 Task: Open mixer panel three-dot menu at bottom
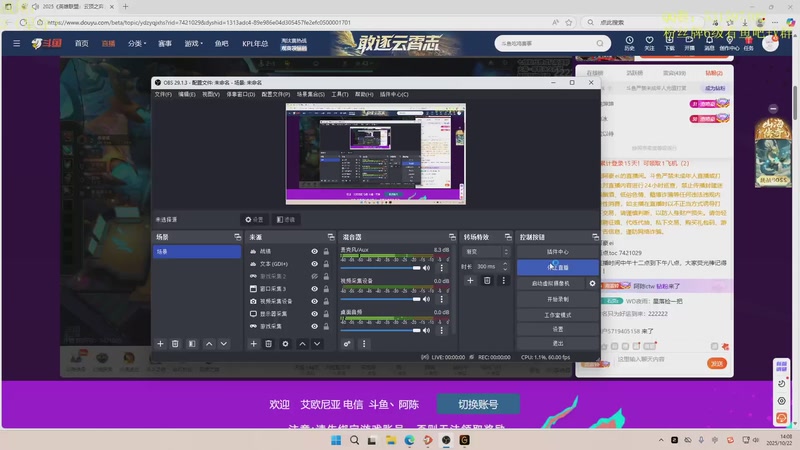364,344
